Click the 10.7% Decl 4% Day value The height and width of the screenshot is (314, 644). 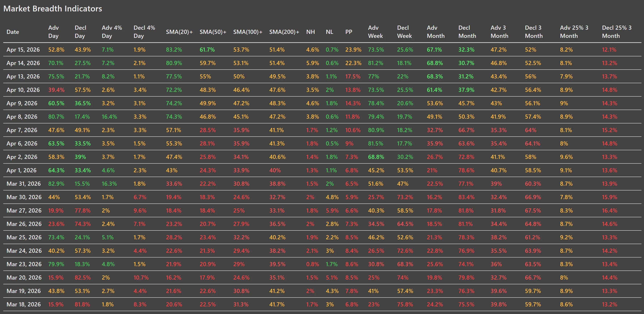coord(141,278)
